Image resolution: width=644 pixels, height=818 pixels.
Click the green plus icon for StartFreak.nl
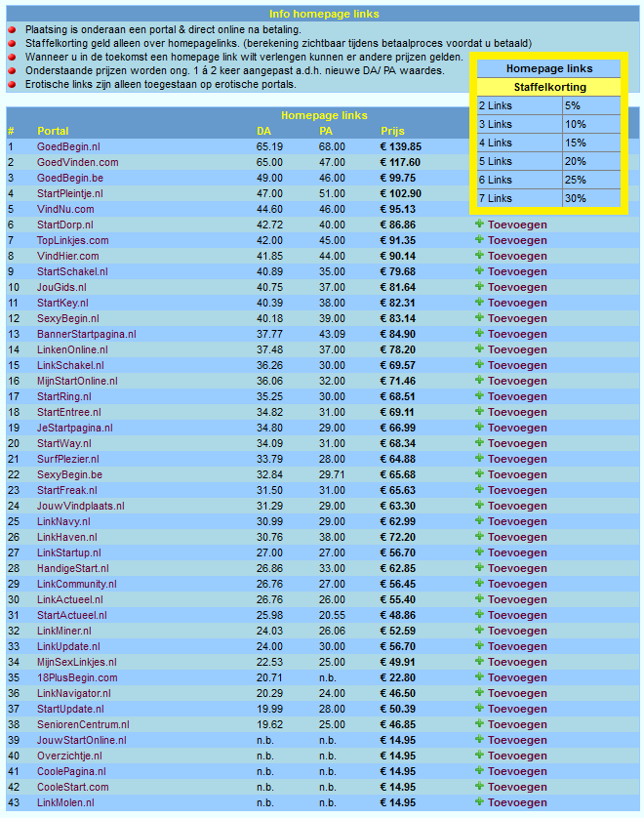[x=479, y=489]
